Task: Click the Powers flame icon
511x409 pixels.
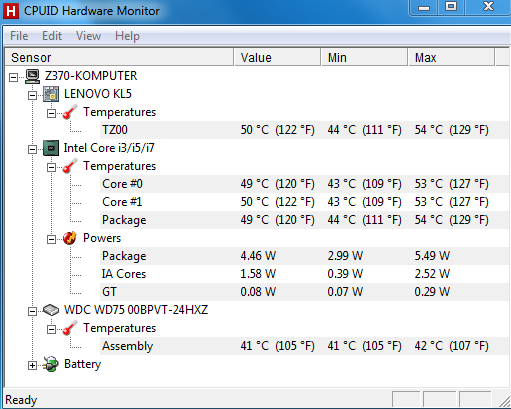Action: [70, 238]
